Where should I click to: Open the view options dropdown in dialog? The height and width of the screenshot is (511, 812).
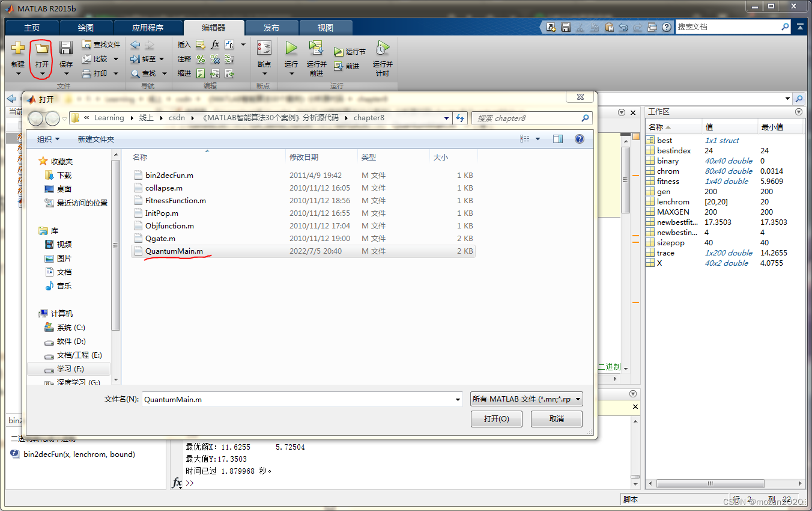click(538, 139)
